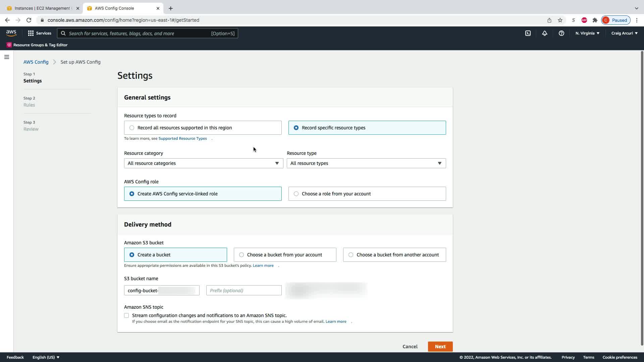
Task: Open the Craig Arcuri account menu
Action: coord(624,33)
